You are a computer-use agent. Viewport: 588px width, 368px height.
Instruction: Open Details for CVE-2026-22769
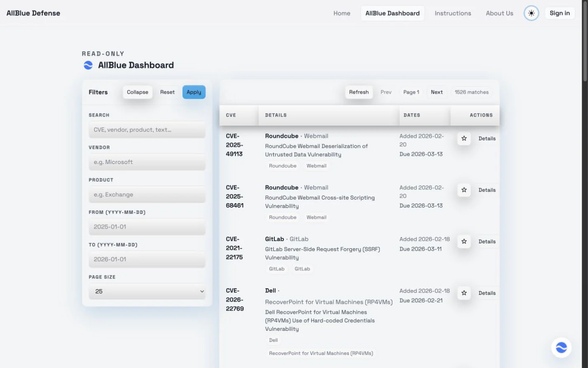tap(487, 293)
